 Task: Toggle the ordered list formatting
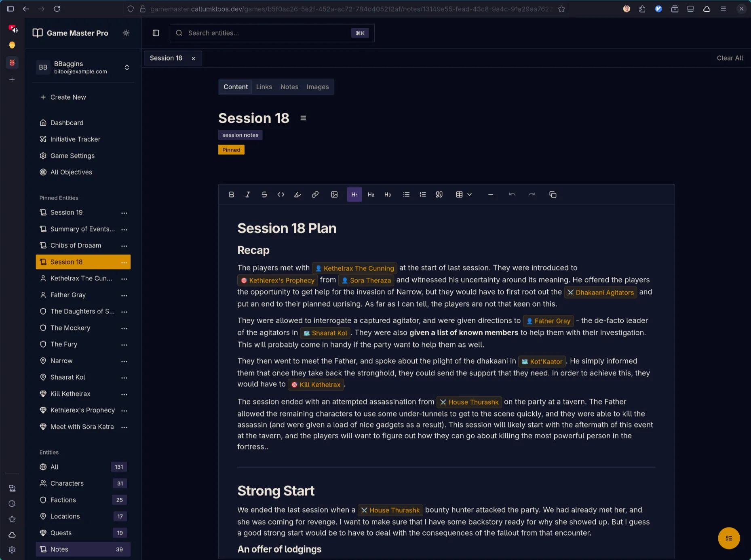(422, 194)
